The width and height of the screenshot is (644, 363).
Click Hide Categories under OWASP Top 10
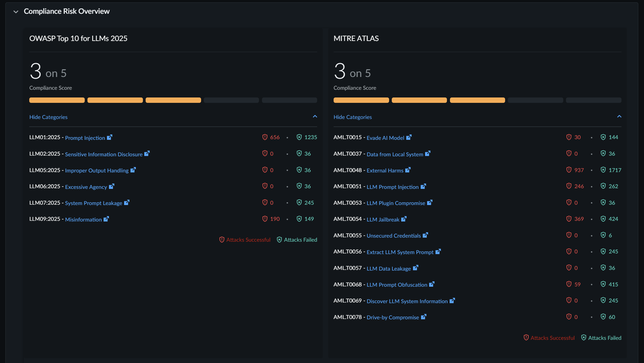tap(48, 117)
